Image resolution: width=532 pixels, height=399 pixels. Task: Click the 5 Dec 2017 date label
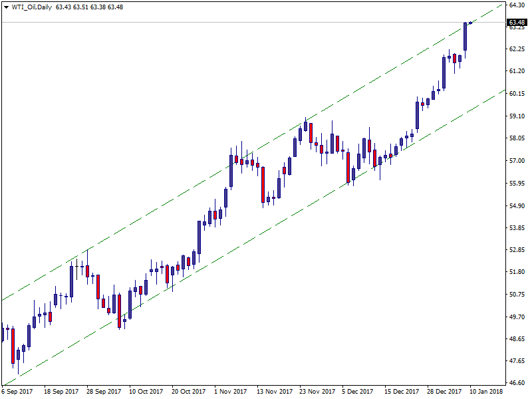pos(360,392)
